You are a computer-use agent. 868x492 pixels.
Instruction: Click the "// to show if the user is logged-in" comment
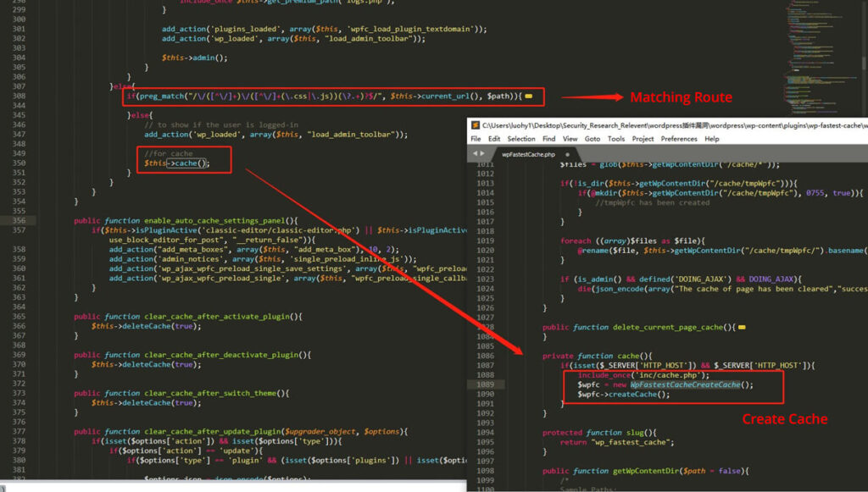tap(221, 125)
